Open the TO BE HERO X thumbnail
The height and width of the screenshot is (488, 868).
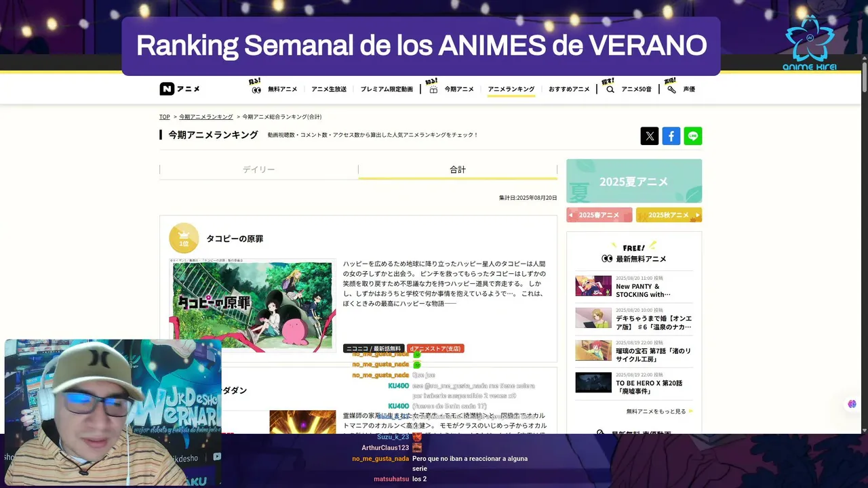pos(593,382)
